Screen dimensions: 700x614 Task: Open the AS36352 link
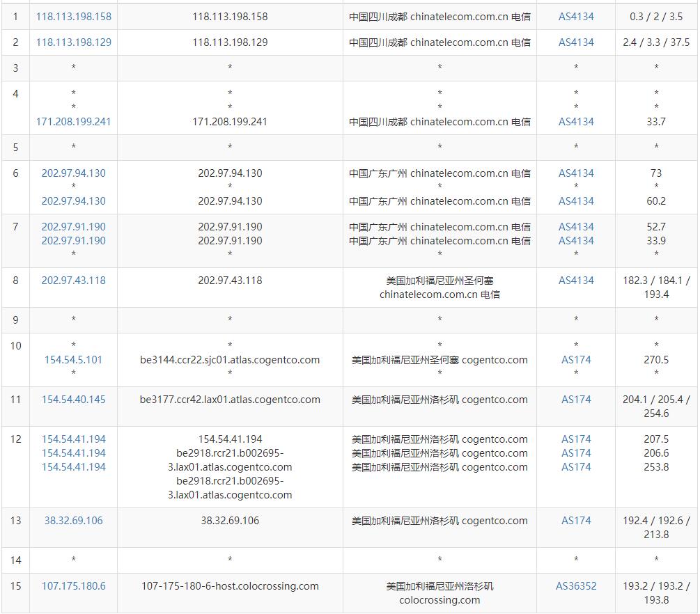576,586
